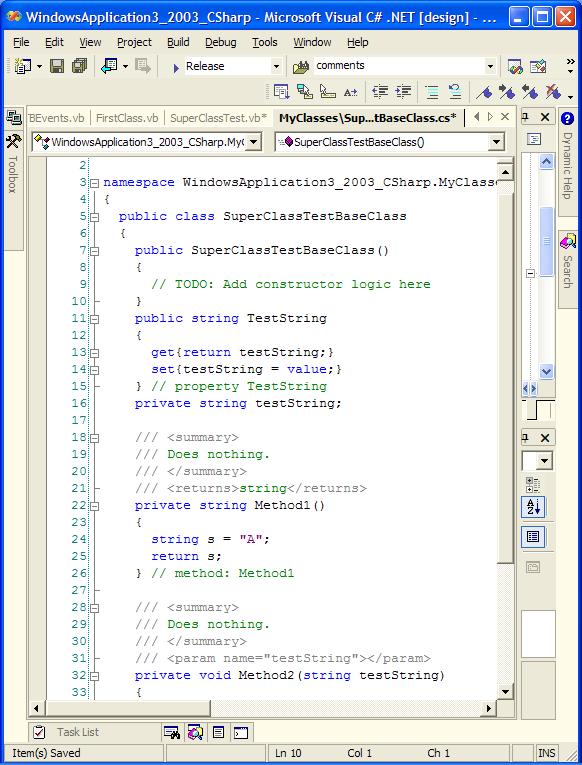Open the Release configuration dropdown
582x765 pixels.
click(276, 66)
